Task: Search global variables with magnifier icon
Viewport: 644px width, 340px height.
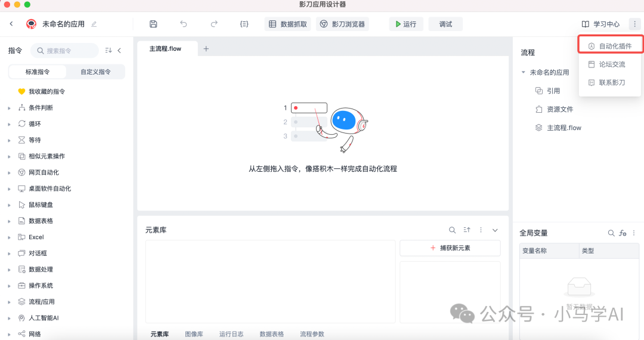Action: (611, 233)
